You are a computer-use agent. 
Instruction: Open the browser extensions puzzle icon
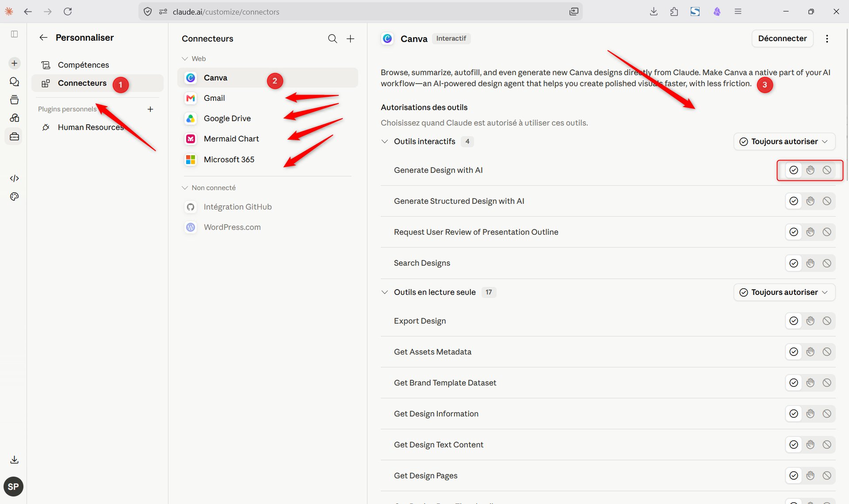[x=674, y=11]
